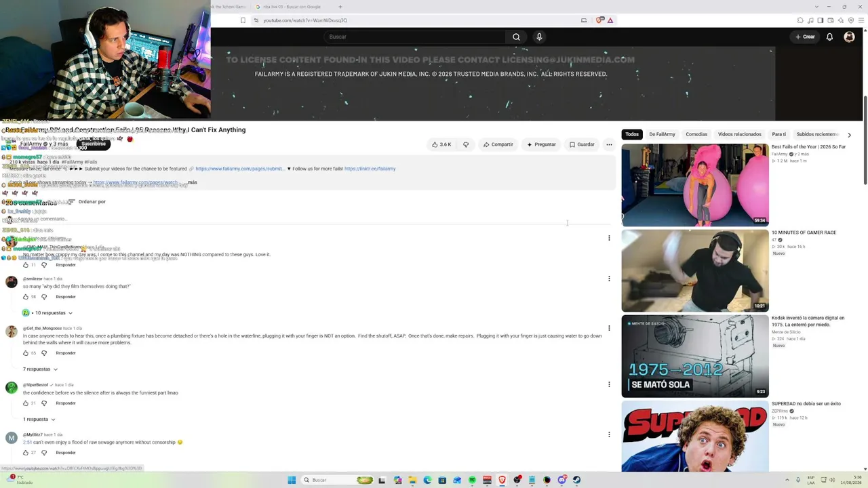Switch to the nba live 03 Google tab
This screenshot has height=488, width=868.
292,7
